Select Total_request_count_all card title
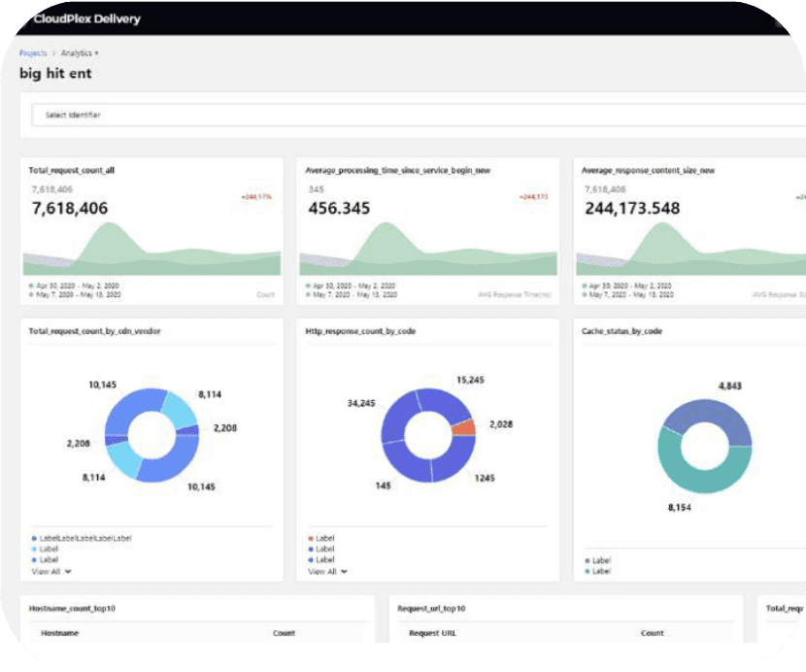The width and height of the screenshot is (806, 672). pyautogui.click(x=72, y=170)
